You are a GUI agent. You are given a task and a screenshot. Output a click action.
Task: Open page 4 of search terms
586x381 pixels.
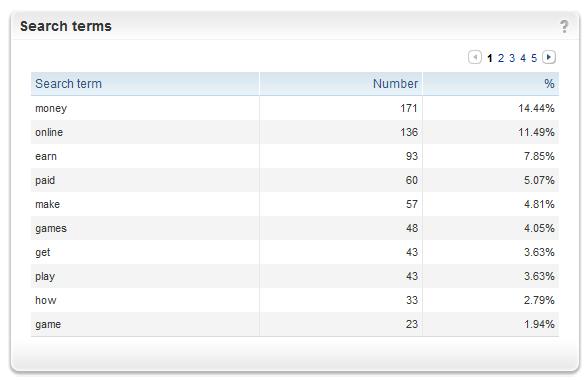[x=523, y=58]
